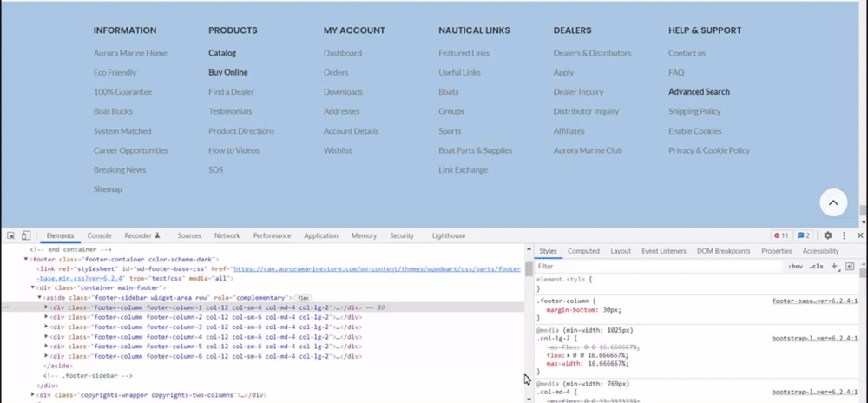
Task: Switch to the Computed pane tab
Action: coord(583,251)
